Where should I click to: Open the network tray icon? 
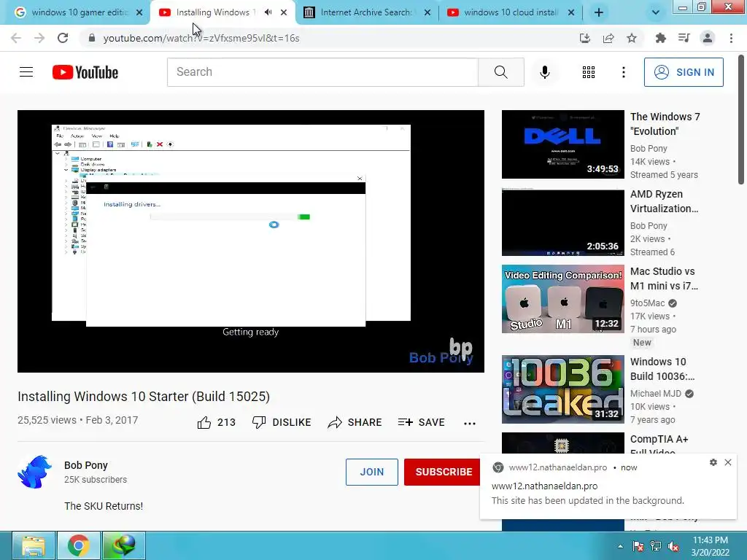(x=656, y=546)
